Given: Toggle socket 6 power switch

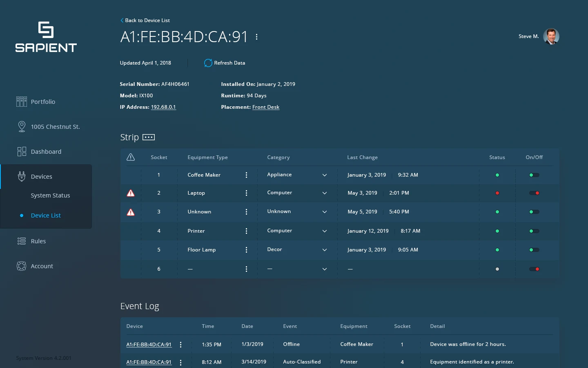Looking at the screenshot, I should (534, 269).
